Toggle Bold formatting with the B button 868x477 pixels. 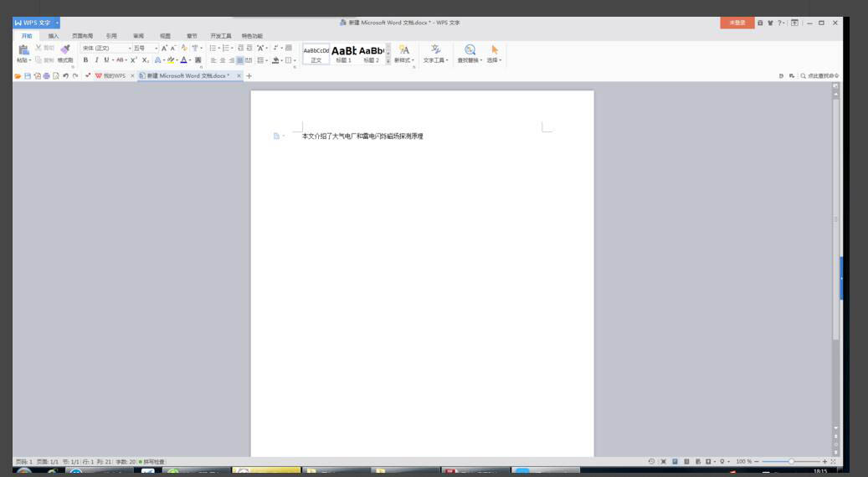(85, 60)
